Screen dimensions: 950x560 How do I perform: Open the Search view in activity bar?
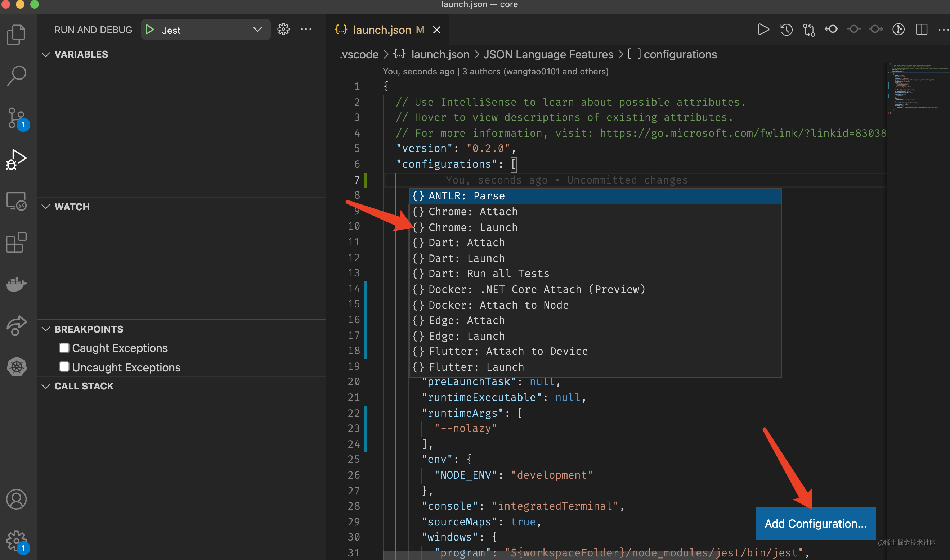16,76
